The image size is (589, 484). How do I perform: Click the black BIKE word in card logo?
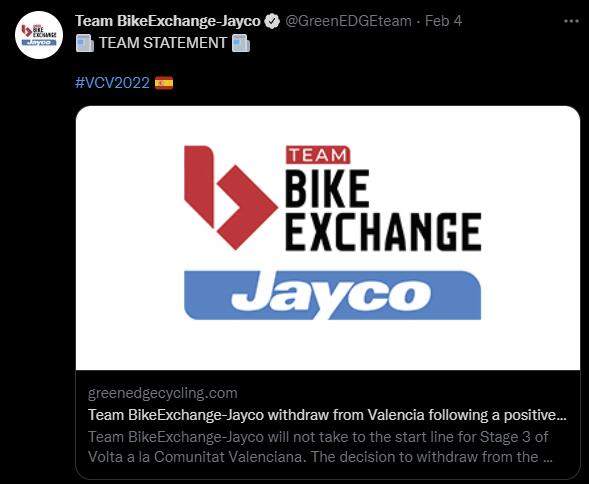click(x=327, y=189)
